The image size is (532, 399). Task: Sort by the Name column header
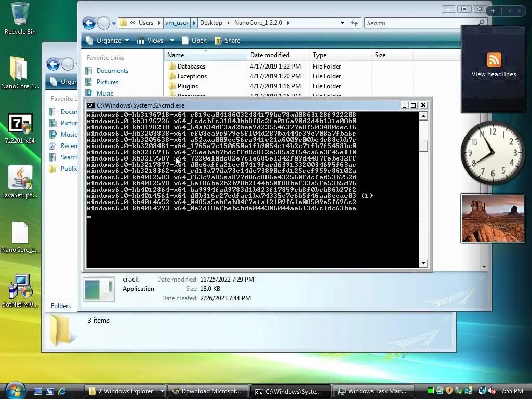206,55
